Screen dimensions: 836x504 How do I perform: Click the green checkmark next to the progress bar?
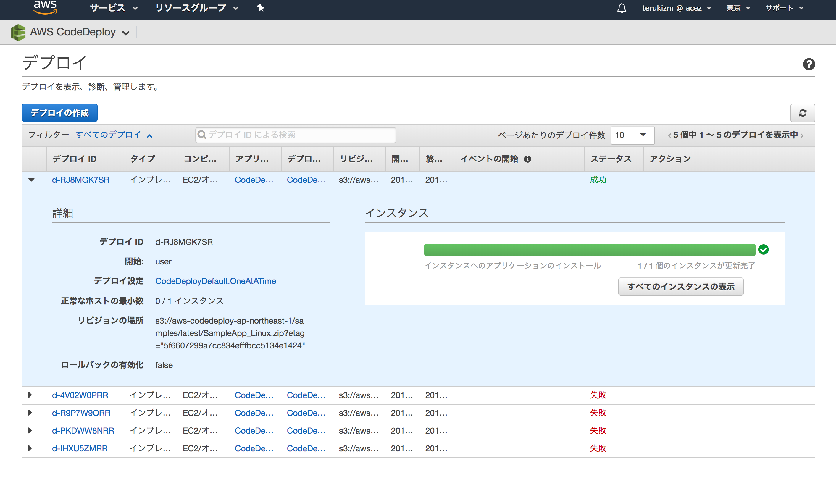coord(764,250)
